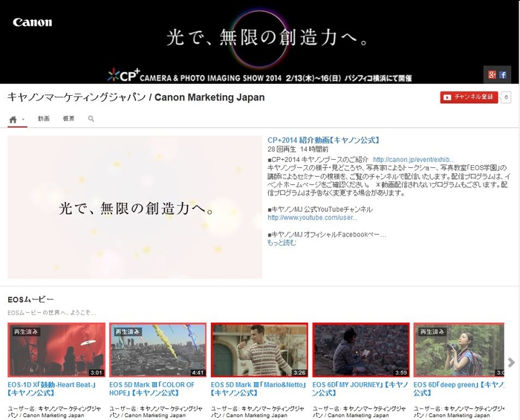The image size is (520, 420).
Task: Click user name under deep green video
Action: (459, 412)
